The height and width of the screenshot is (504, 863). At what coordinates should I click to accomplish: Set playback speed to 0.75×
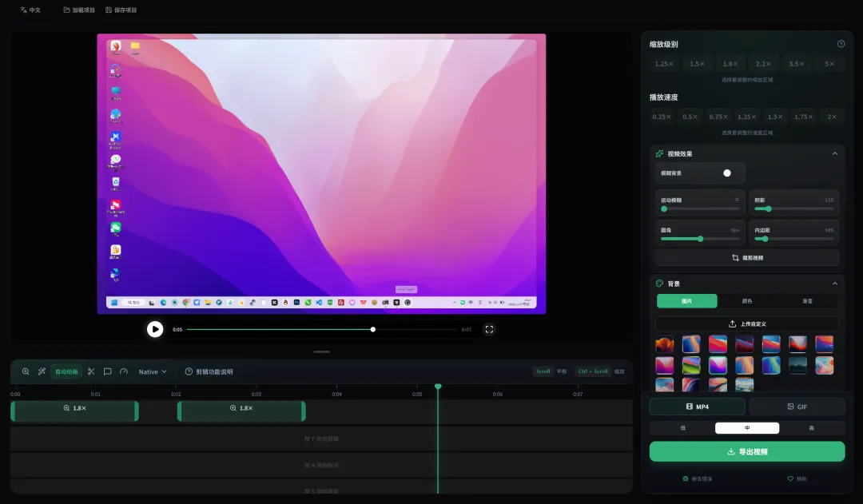pyautogui.click(x=718, y=117)
